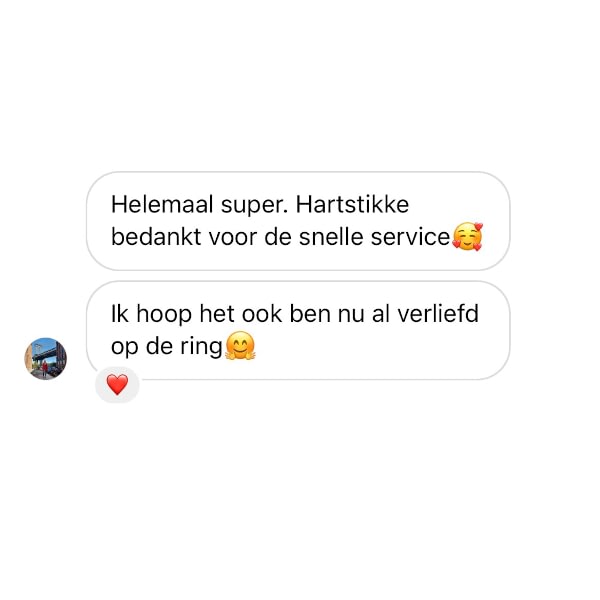
Task: Click the word 'snelle' in first message
Action: tap(331, 237)
